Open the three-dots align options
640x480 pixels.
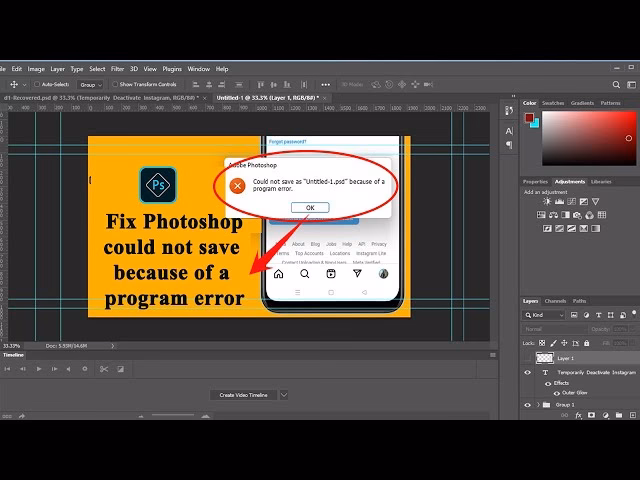pyautogui.click(x=325, y=84)
